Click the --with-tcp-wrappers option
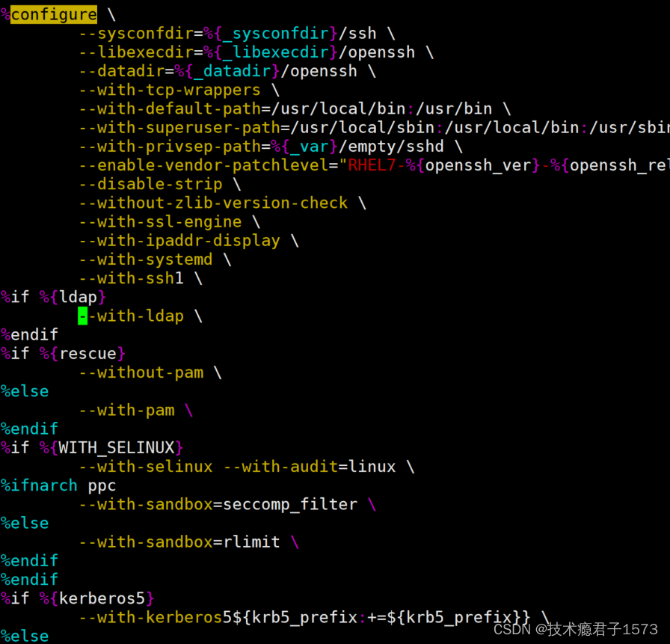Image resolution: width=670 pixels, height=644 pixels. (170, 90)
